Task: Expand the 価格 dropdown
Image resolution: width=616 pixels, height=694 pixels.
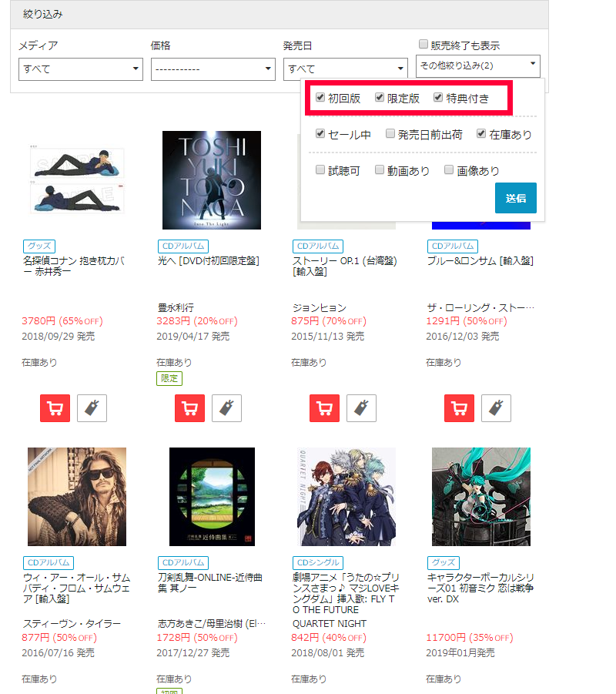Action: tap(213, 69)
